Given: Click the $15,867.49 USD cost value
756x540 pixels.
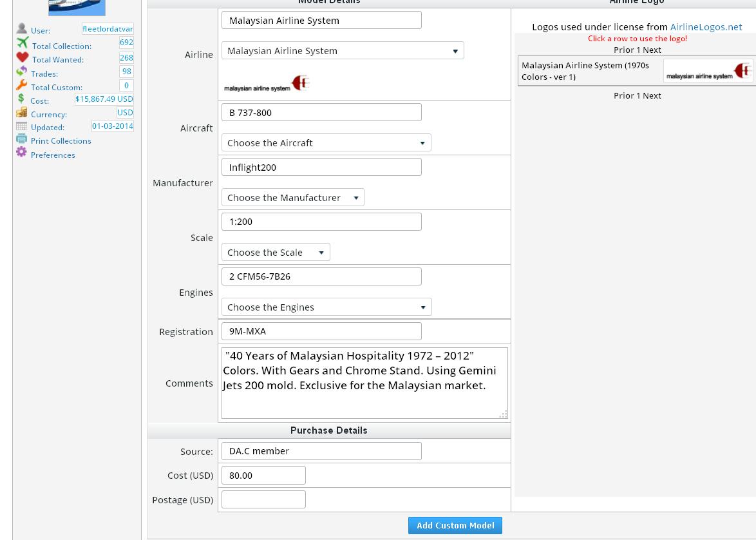Looking at the screenshot, I should (x=104, y=99).
